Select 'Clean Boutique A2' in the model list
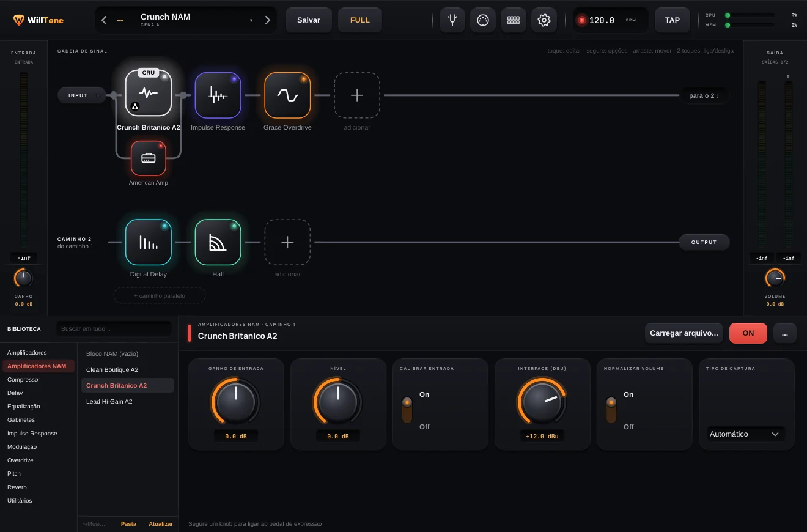This screenshot has width=807, height=532. click(128, 370)
